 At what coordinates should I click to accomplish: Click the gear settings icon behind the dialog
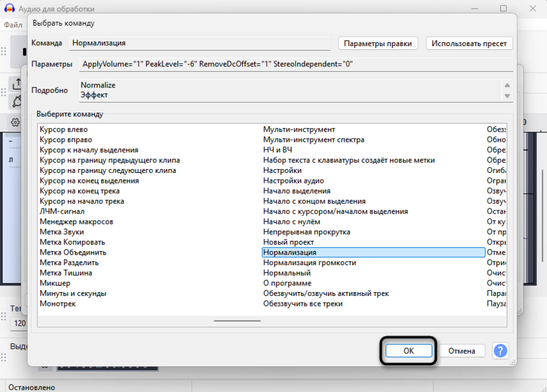[15, 122]
